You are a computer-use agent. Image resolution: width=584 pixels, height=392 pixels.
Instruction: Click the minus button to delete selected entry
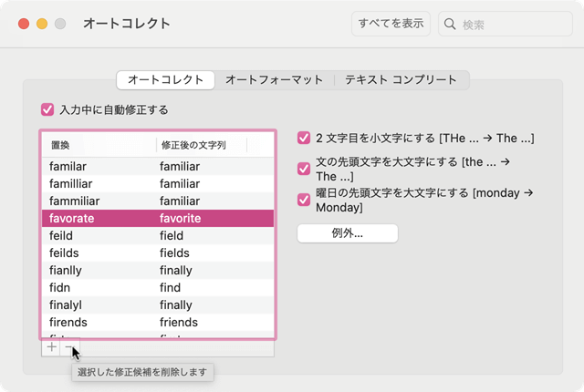pos(71,347)
